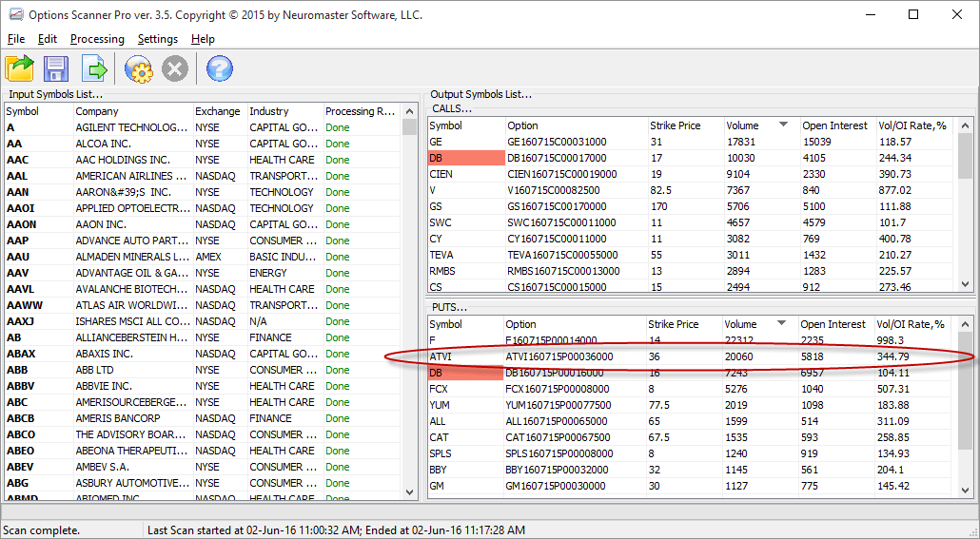The width and height of the screenshot is (980, 539).
Task: Sort PUTS by Strike Price column header
Action: coord(683,324)
